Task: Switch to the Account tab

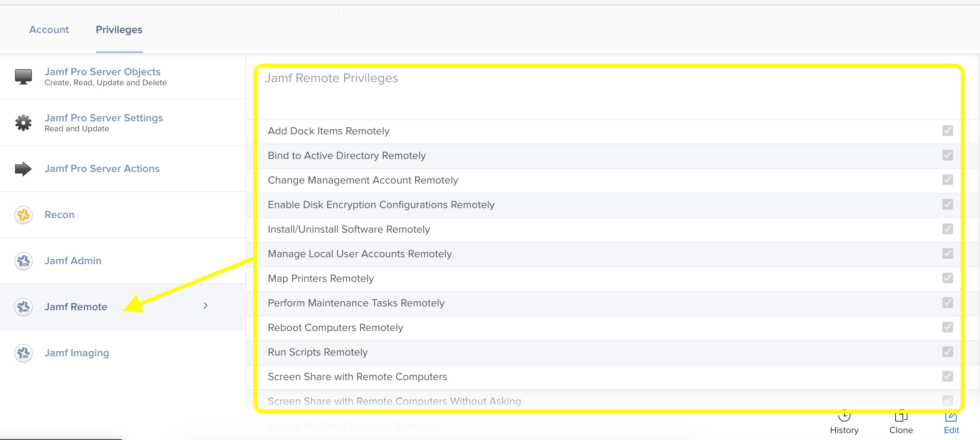Action: (49, 30)
